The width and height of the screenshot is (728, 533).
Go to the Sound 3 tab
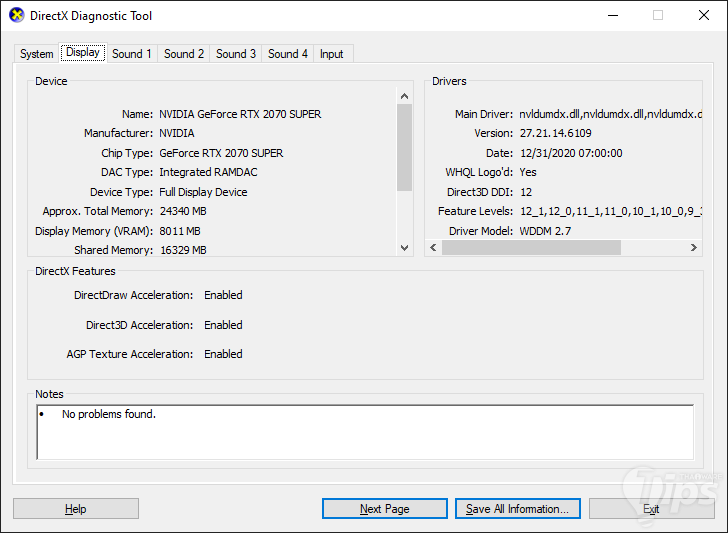(236, 54)
